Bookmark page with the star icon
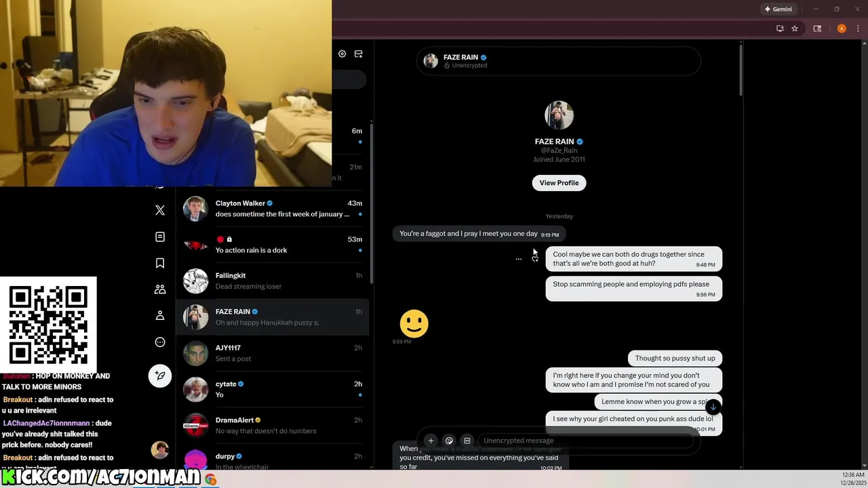Image resolution: width=868 pixels, height=488 pixels. click(x=795, y=28)
